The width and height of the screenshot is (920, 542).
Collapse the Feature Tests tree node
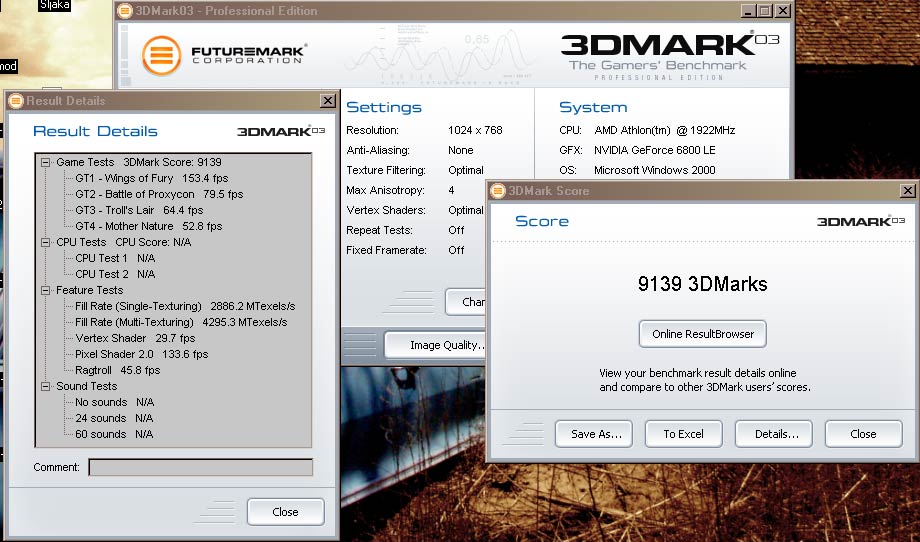tap(46, 290)
